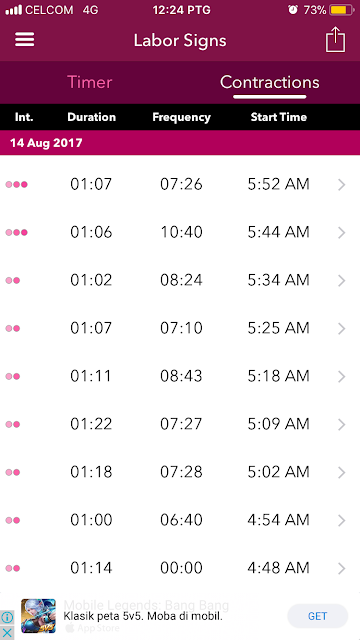Select the Frequency column header

181,117
